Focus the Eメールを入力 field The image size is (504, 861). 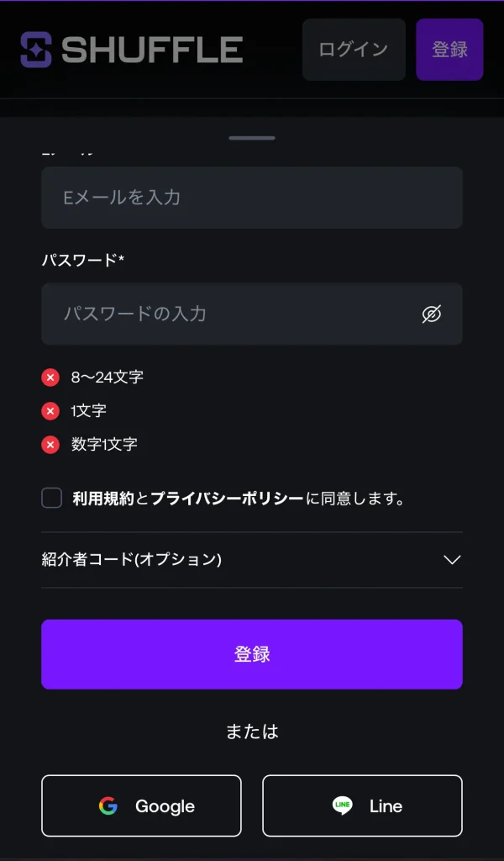pos(252,198)
